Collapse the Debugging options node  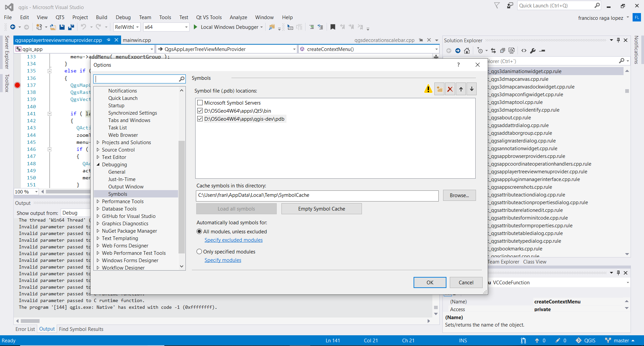pos(98,165)
